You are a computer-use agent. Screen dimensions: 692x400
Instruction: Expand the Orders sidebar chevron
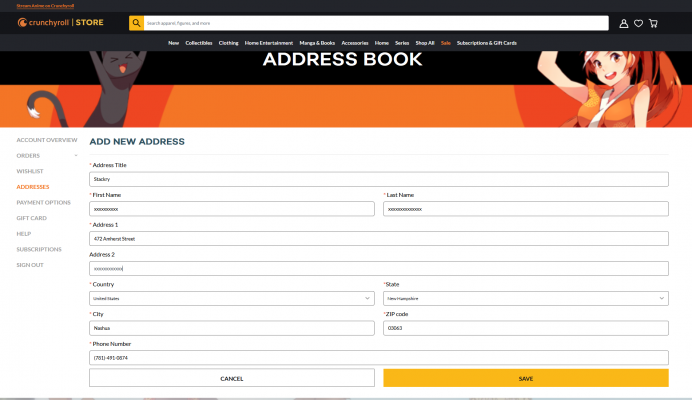click(x=76, y=156)
